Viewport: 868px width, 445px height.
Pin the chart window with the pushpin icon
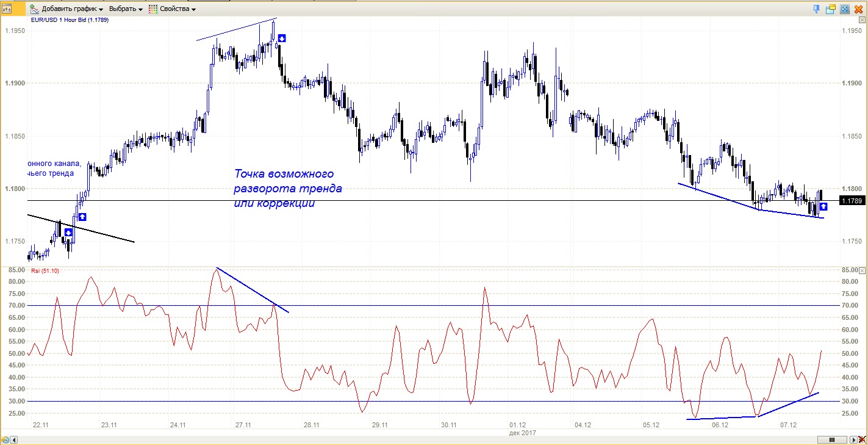pyautogui.click(x=817, y=9)
